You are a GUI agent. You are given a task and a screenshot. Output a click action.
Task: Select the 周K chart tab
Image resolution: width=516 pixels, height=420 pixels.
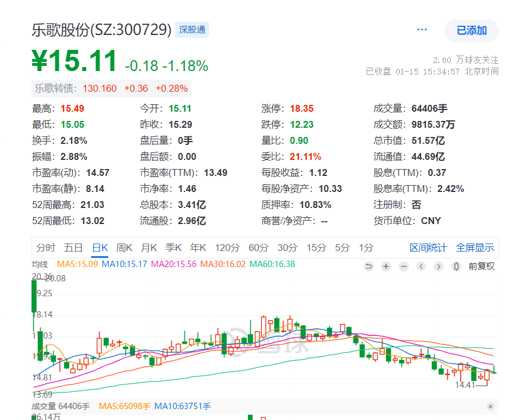[x=124, y=248]
